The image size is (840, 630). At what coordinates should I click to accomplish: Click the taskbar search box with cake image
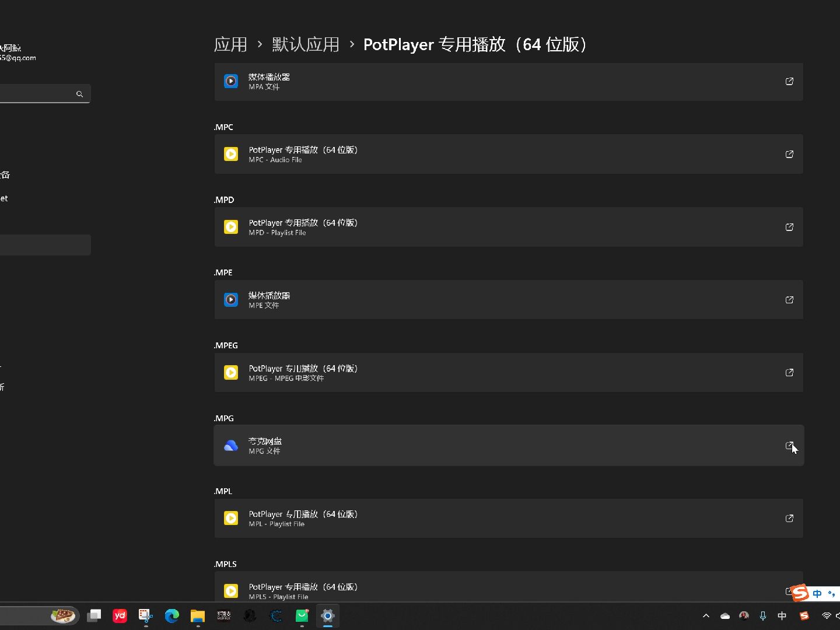38,615
